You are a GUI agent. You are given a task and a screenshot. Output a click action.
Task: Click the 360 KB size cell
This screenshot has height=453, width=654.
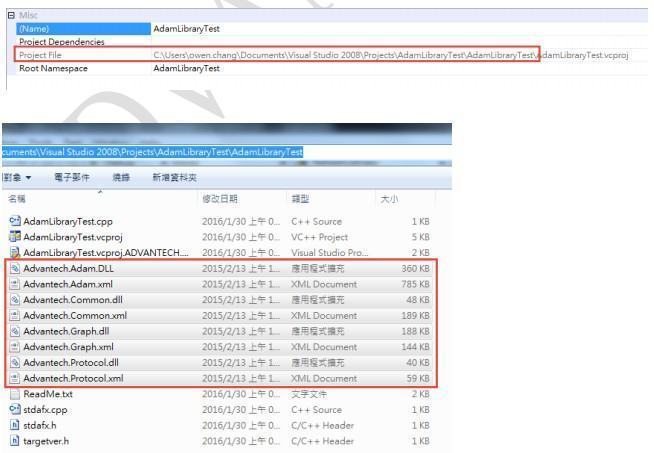(x=415, y=269)
